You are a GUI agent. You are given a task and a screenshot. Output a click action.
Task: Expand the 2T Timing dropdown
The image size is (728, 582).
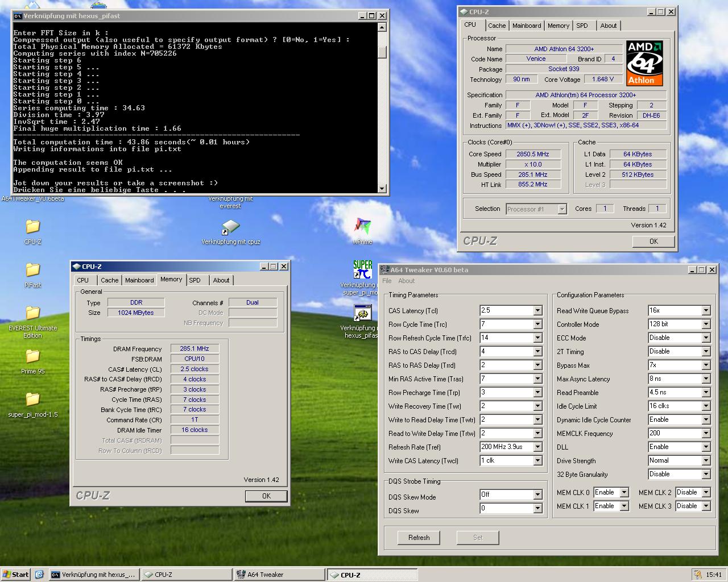click(x=706, y=352)
